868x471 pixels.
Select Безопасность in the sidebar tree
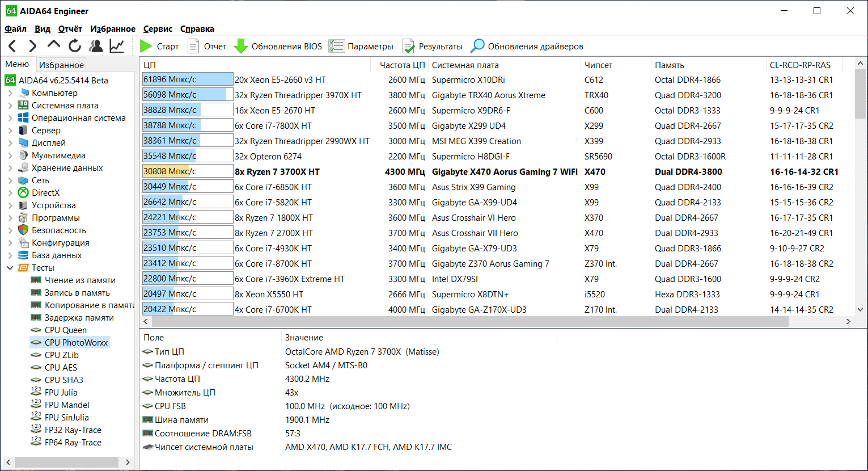(59, 230)
